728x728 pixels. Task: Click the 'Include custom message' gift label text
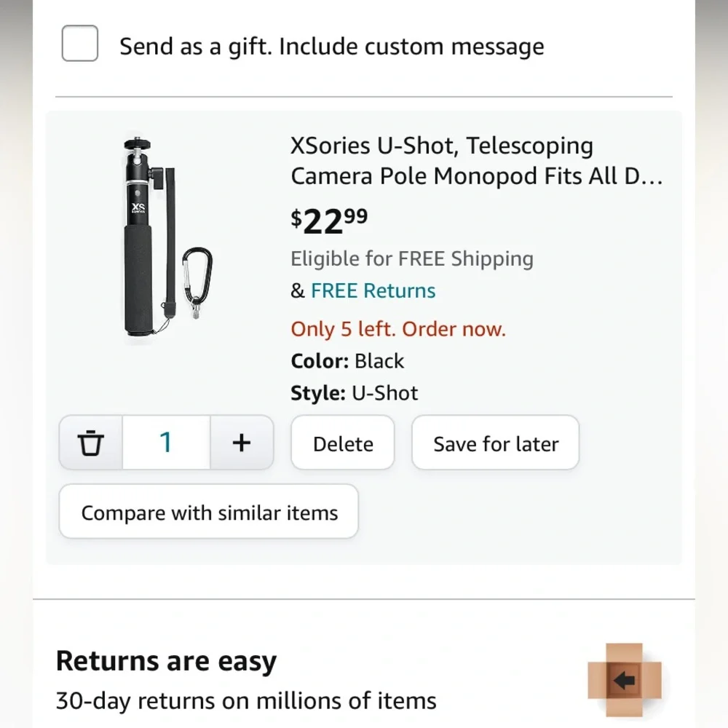411,47
